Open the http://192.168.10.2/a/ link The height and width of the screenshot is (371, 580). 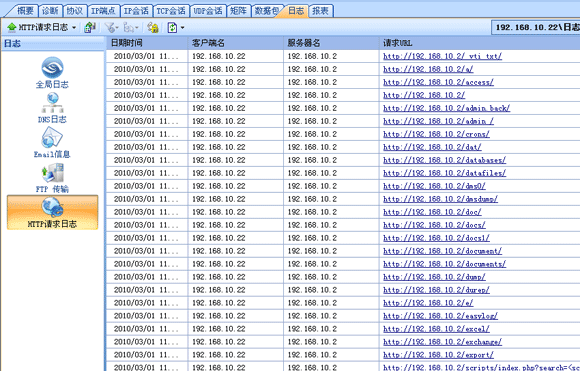tap(428, 69)
